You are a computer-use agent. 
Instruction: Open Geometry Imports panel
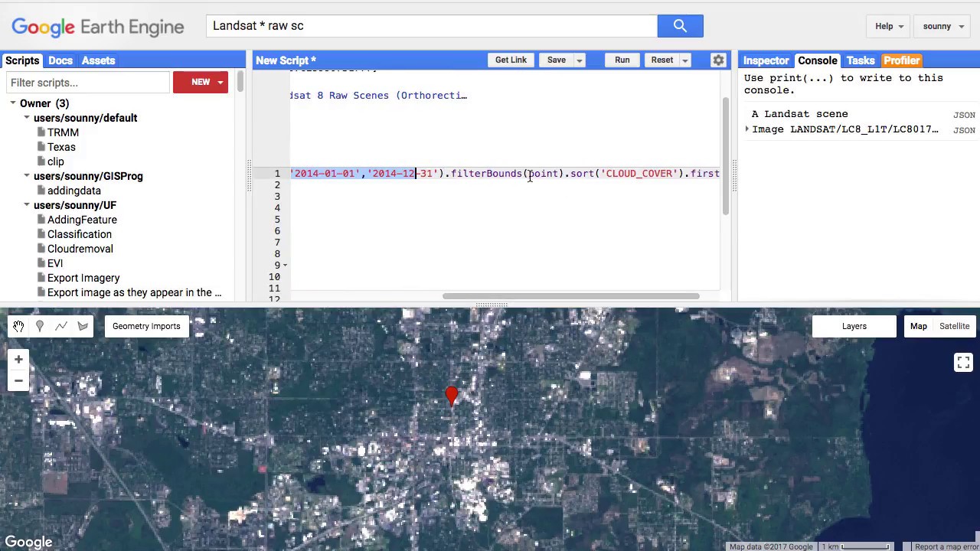click(146, 326)
